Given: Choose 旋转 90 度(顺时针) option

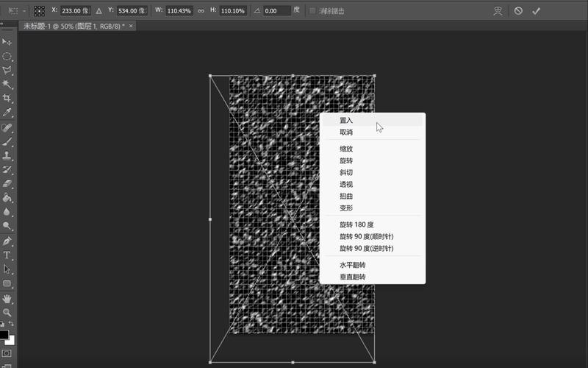Looking at the screenshot, I should (x=373, y=236).
